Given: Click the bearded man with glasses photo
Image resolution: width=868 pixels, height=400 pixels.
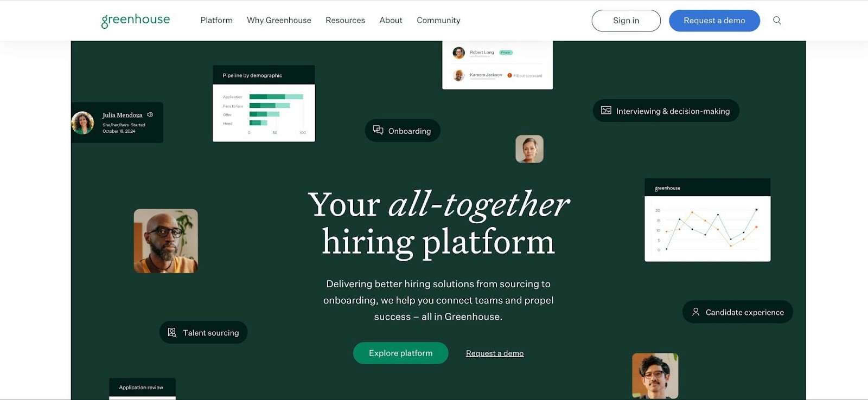Looking at the screenshot, I should (x=166, y=241).
